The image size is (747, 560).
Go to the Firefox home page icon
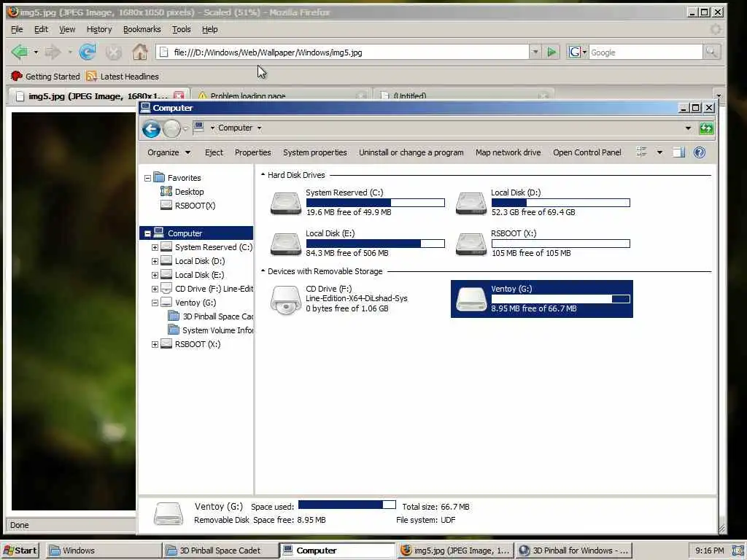click(139, 52)
